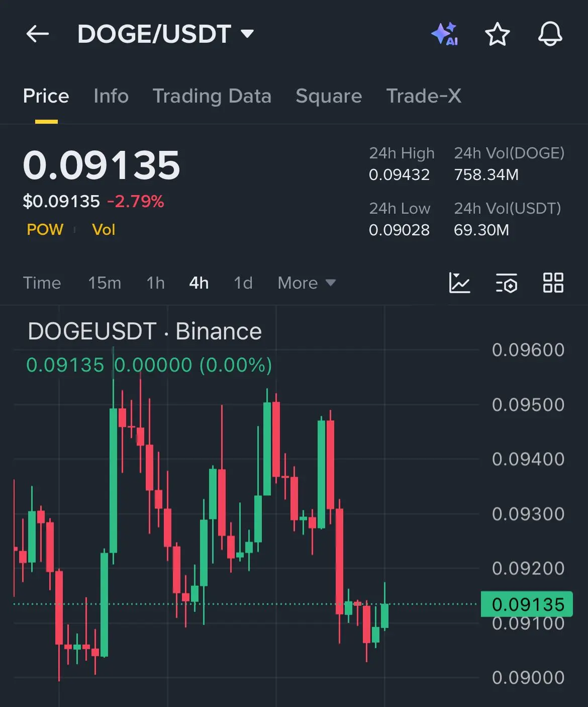This screenshot has width=588, height=707.
Task: Open chart indicators line-graph icon
Action: pyautogui.click(x=459, y=283)
